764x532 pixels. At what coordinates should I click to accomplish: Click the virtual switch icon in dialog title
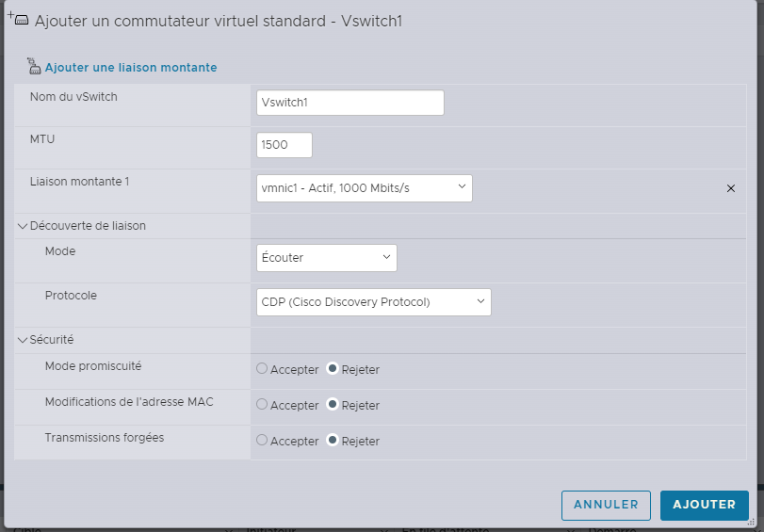21,21
